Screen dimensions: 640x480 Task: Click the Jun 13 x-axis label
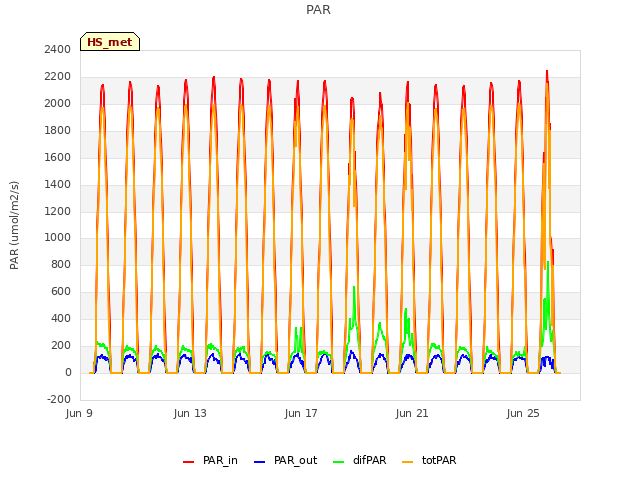(x=190, y=413)
